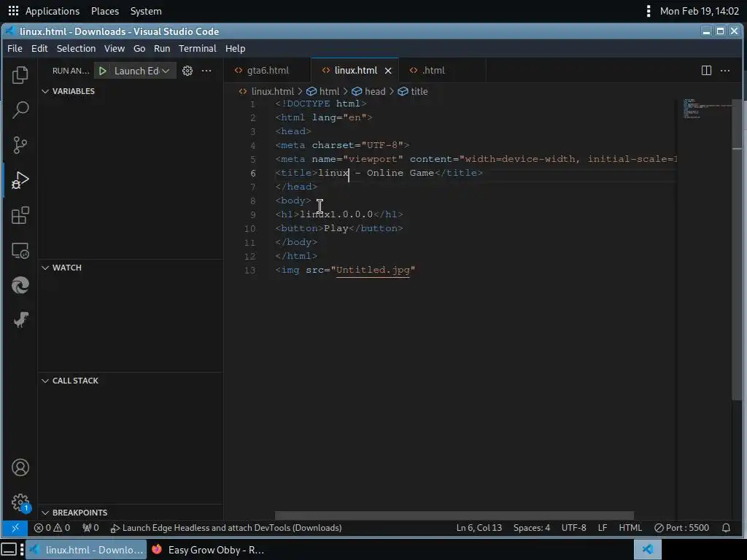
Task: Open the remote window status icon
Action: point(15,528)
